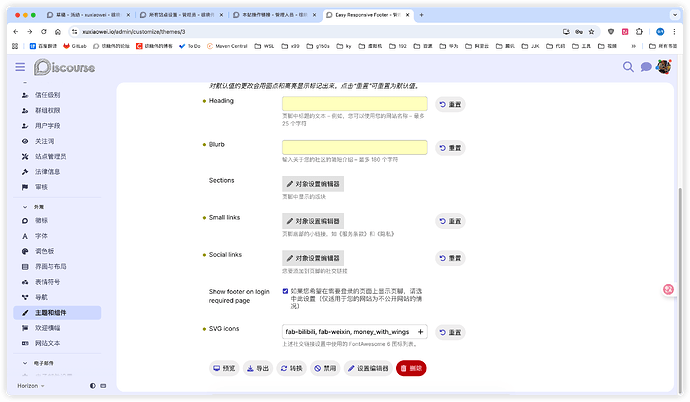Viewport: 690px width, 402px height.
Task: Click 导出 button to export theme
Action: tap(258, 368)
